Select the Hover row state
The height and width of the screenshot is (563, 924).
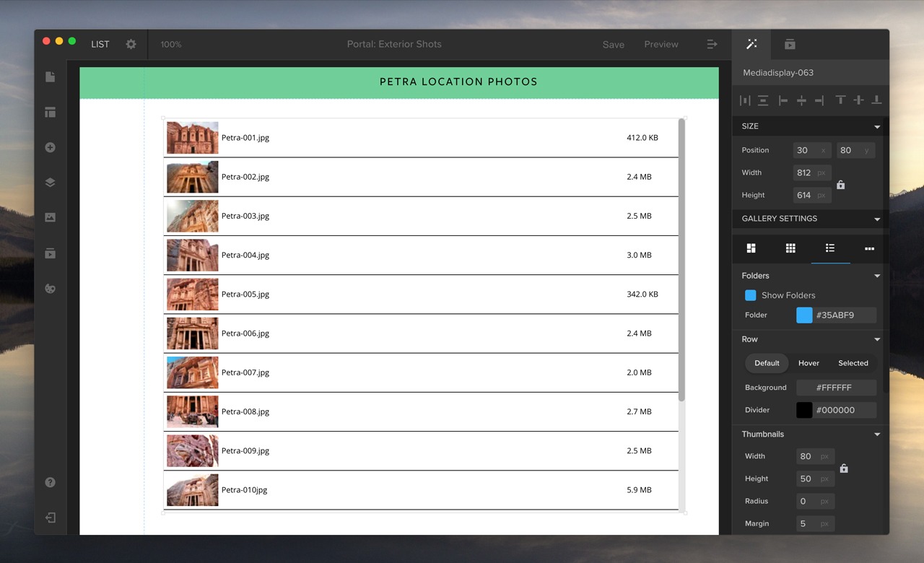tap(808, 363)
